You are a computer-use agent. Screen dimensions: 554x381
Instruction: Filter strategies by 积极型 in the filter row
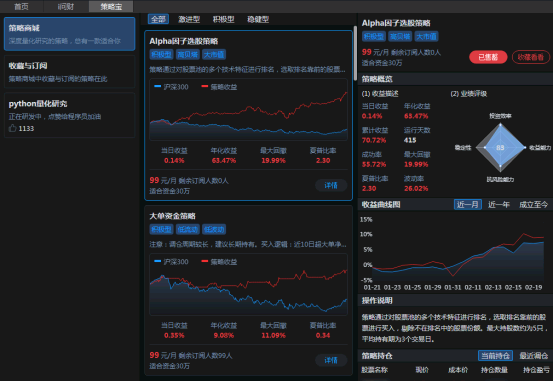click(224, 19)
